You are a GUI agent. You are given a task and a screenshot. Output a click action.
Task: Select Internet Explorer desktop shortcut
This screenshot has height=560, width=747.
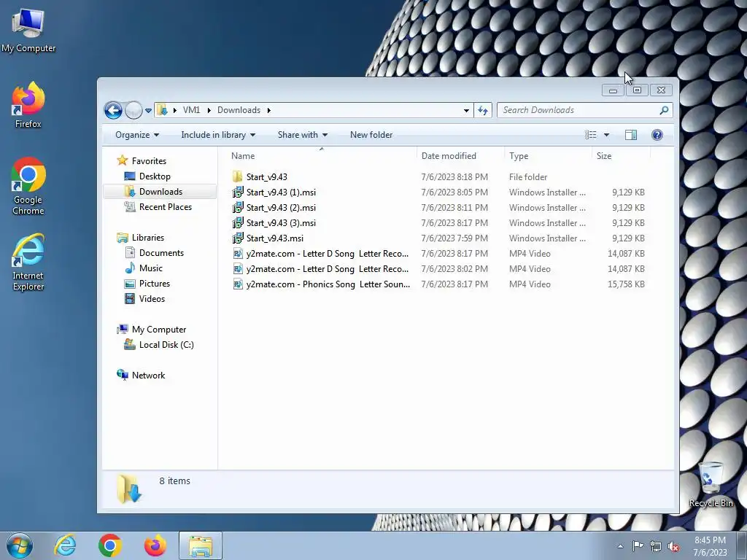coord(28,262)
